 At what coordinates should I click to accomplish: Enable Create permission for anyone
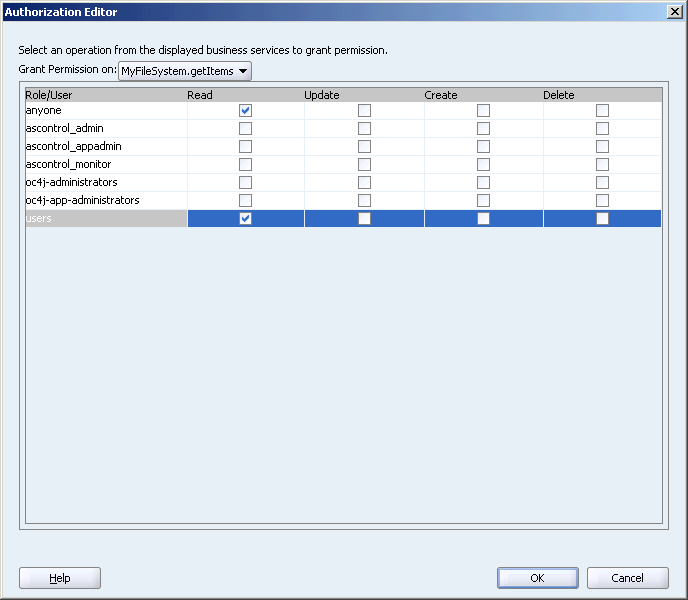(483, 111)
